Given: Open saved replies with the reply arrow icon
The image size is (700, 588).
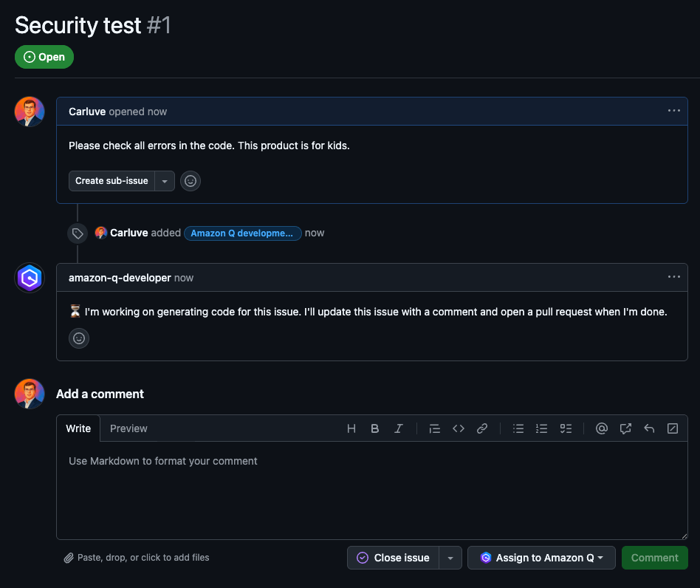Looking at the screenshot, I should tap(649, 428).
